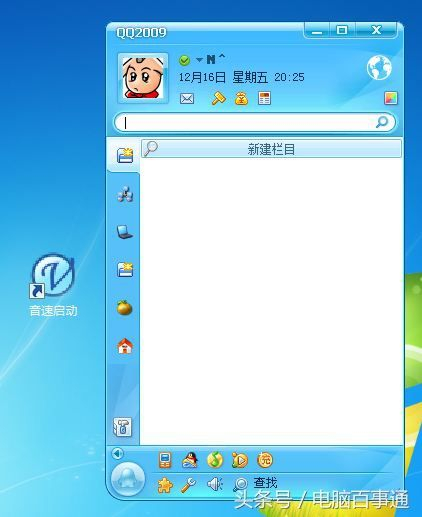Viewport: 422px width, 517px height.
Task: Click the green online status icon
Action: 184,60
